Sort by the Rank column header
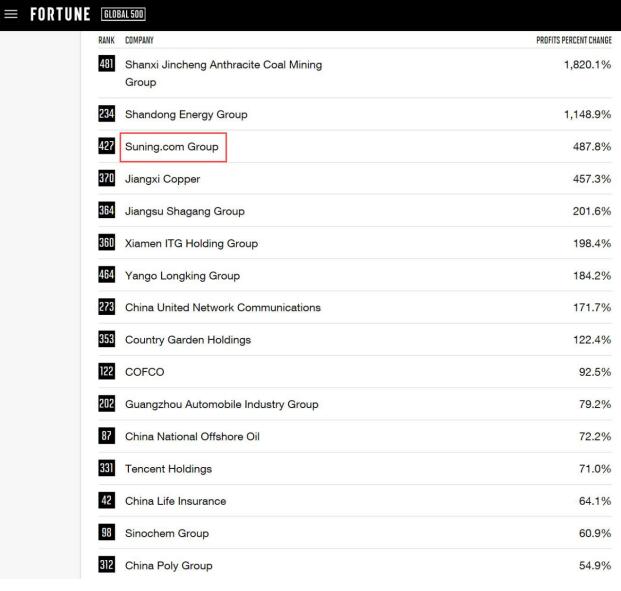 pyautogui.click(x=106, y=40)
